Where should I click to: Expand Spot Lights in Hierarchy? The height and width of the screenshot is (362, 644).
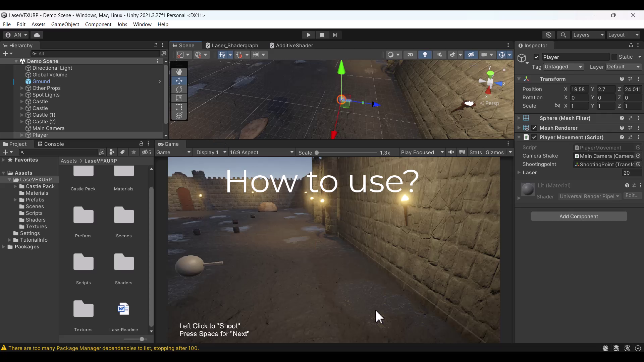pyautogui.click(x=22, y=95)
